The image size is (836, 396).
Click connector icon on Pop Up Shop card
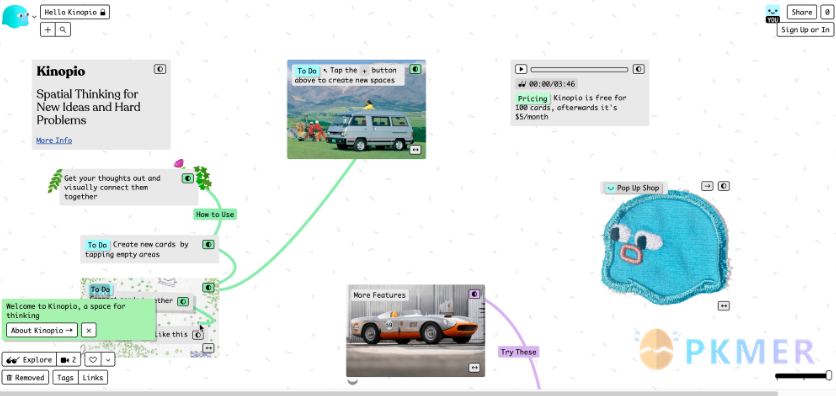pyautogui.click(x=724, y=186)
